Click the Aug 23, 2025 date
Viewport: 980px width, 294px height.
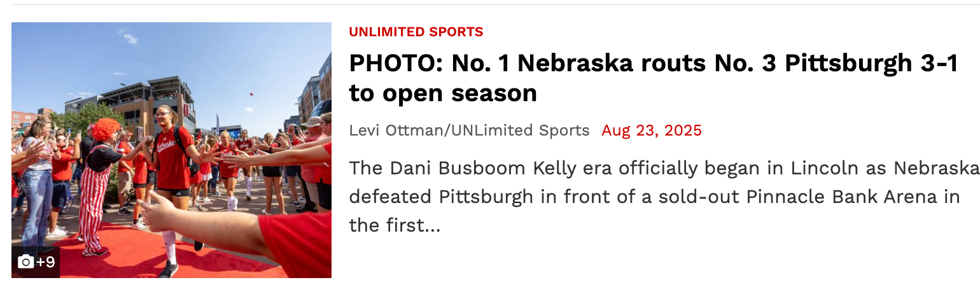[x=652, y=130]
